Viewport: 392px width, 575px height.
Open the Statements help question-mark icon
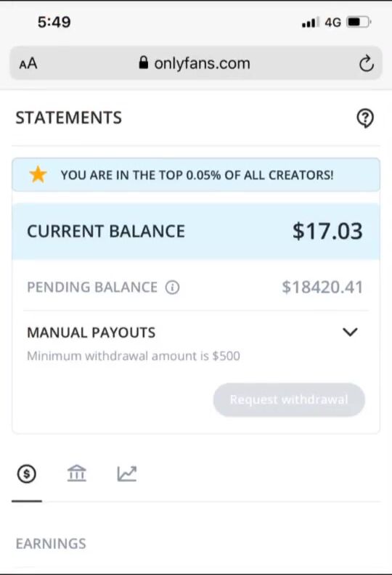(365, 118)
